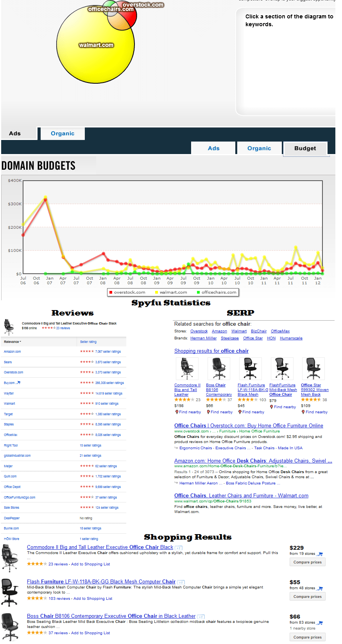This screenshot has height=644, width=342.
Task: View the 266,308 seller ratings for Buy.com
Action: 109,383
